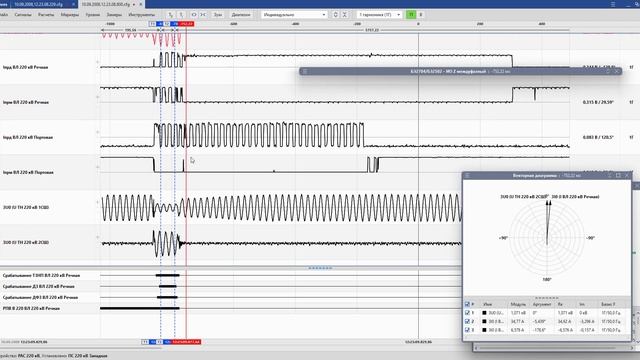Select the red timestamp label on bottom time ruler
The image size is (640, 360).
coord(186,342)
